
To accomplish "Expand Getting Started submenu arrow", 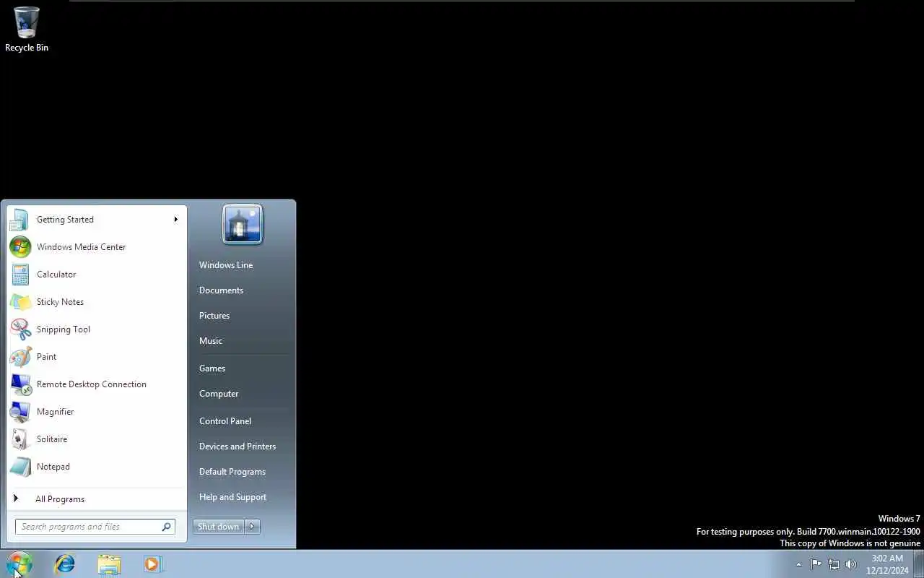I will coord(175,220).
